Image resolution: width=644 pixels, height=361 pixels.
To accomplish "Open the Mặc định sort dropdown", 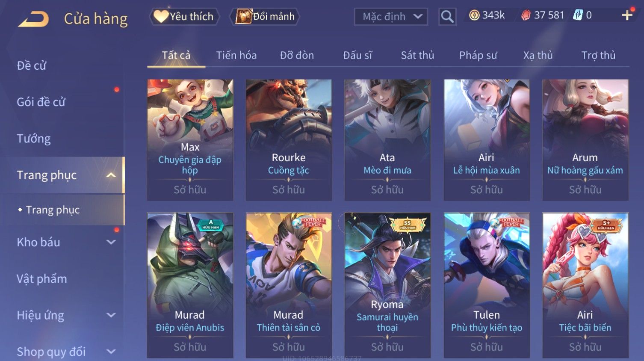I will pos(391,17).
